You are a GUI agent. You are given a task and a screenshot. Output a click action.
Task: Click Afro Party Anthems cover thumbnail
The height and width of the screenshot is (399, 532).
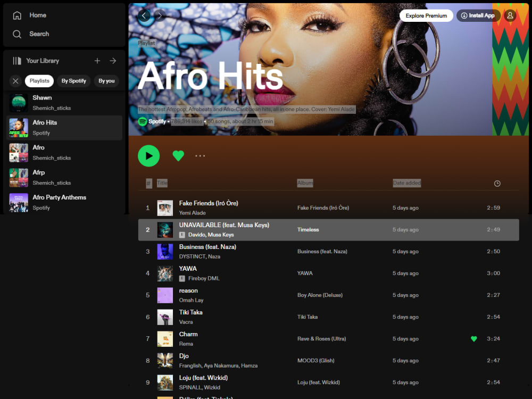[19, 203]
